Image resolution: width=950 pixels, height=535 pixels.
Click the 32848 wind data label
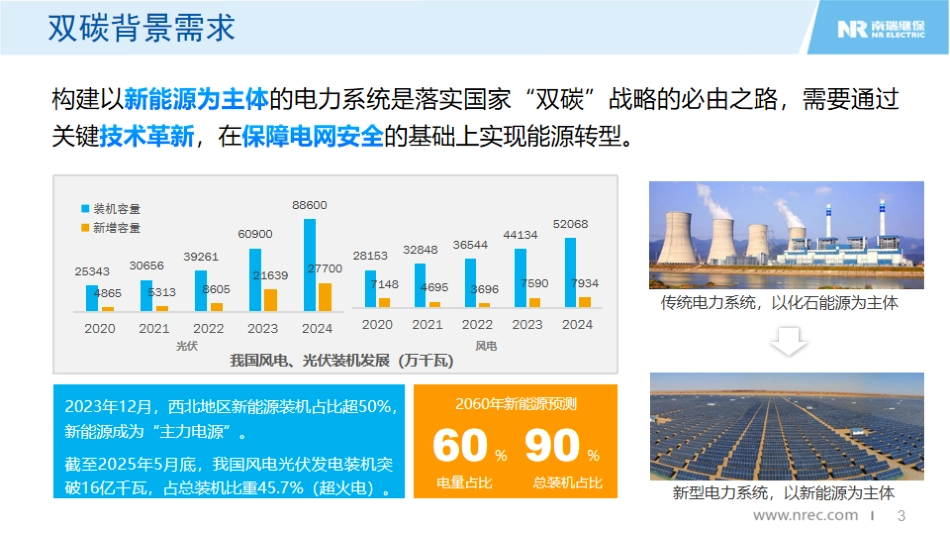420,250
